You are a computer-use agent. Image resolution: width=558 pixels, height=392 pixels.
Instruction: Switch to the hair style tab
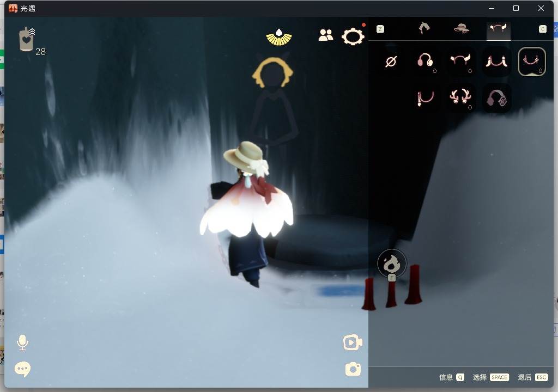click(424, 28)
